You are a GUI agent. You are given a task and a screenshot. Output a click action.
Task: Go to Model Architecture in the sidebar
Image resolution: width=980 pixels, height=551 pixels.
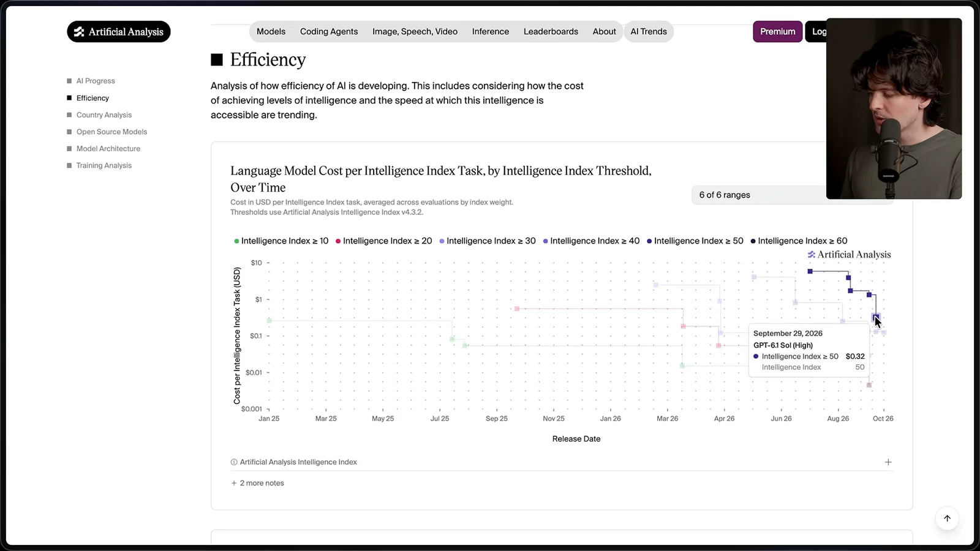point(104,149)
